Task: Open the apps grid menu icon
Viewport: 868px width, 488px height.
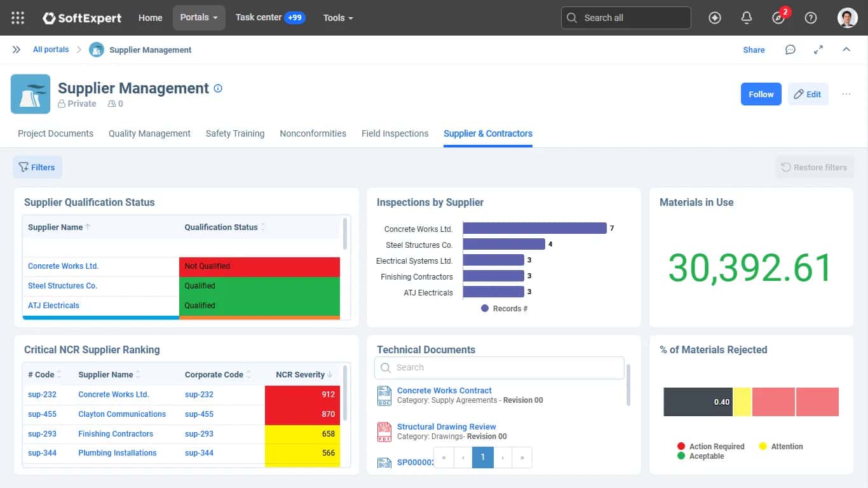Action: tap(18, 18)
